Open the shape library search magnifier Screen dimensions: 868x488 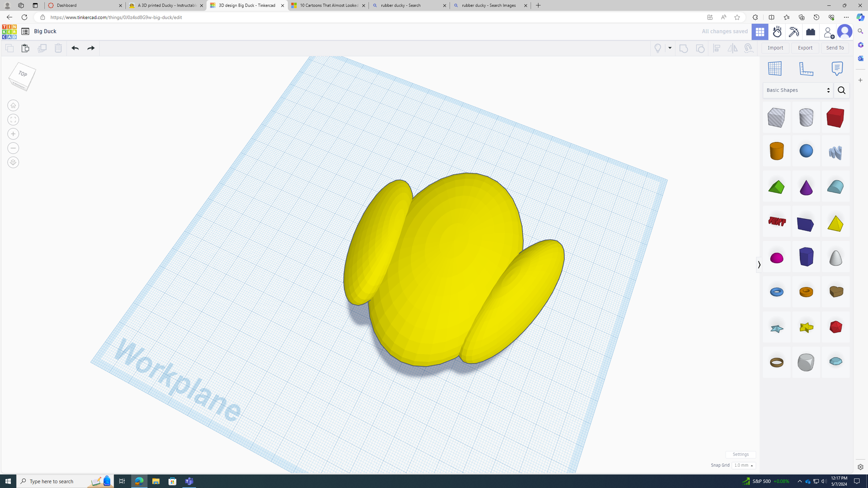[842, 90]
